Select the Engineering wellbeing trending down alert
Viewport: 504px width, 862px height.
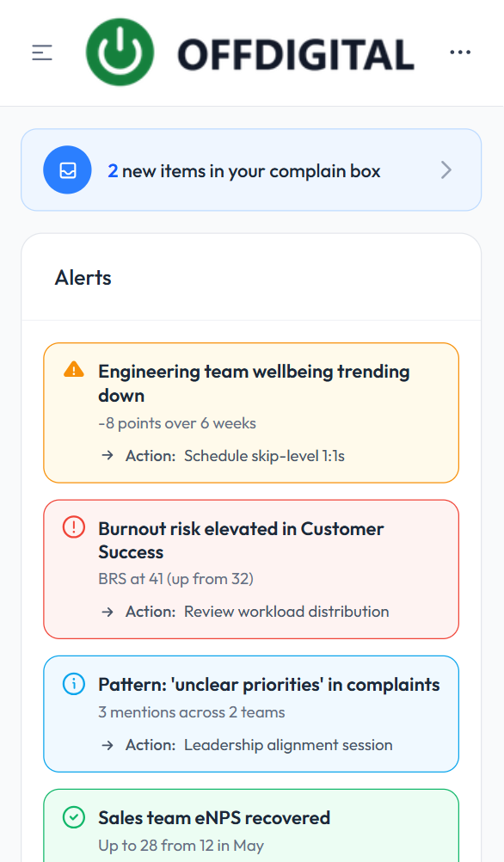250,412
